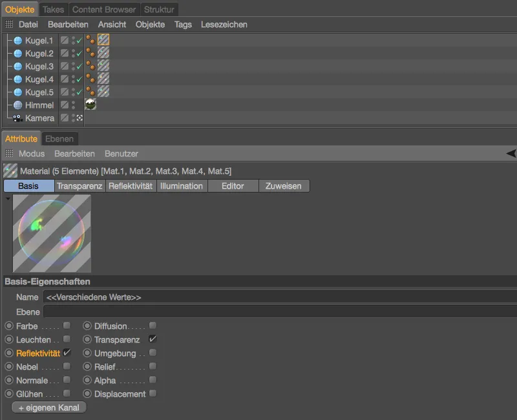Viewport: 517px width, 420px height.
Task: Click the soap bubble material preview
Action: (x=52, y=233)
